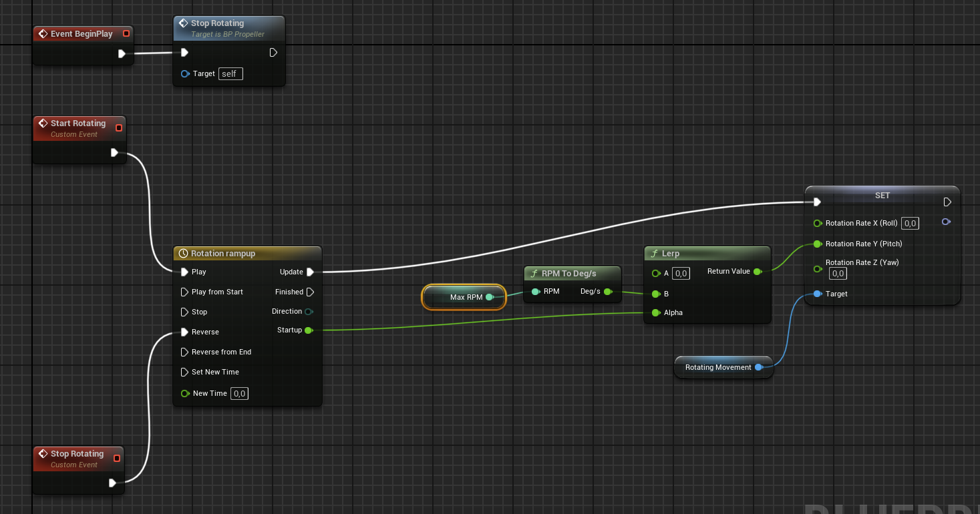Click the Play from Start exec pin
This screenshot has height=514, width=980.
coord(185,292)
